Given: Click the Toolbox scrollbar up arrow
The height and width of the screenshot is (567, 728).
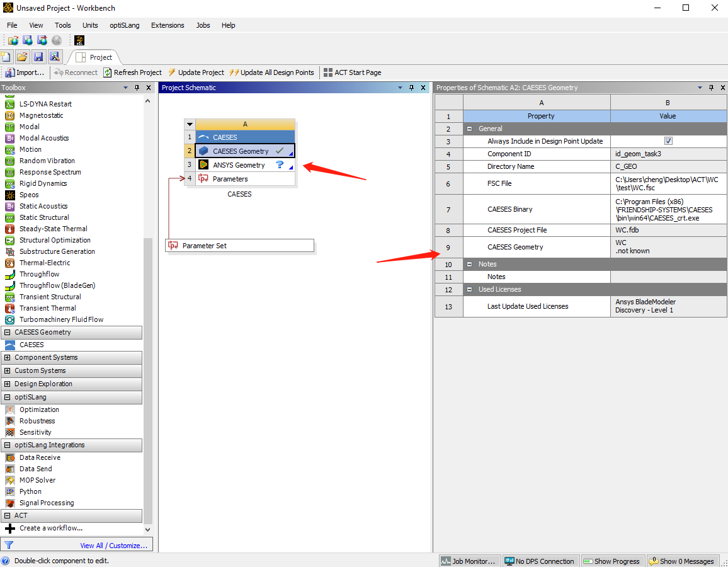Looking at the screenshot, I should click(147, 101).
